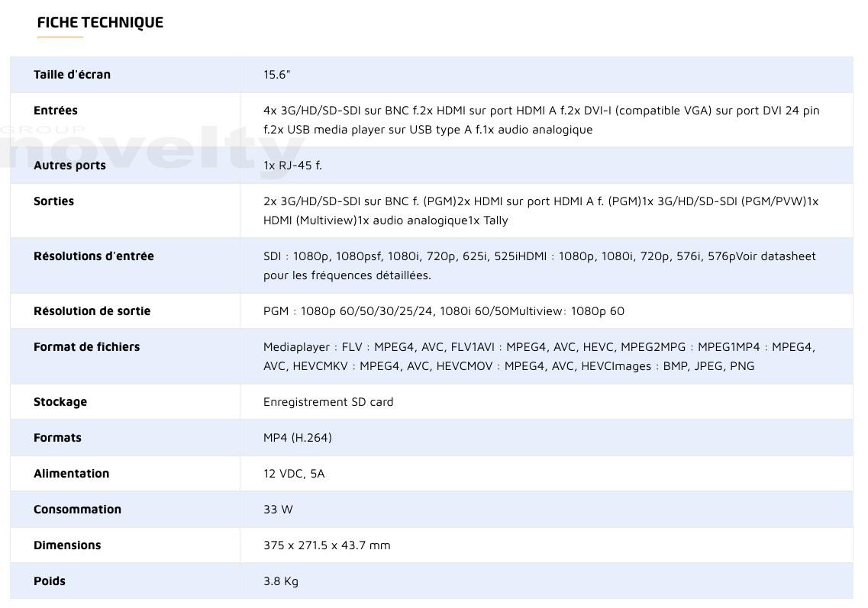Click the Novelty Group watermark logo
This screenshot has height=608, width=868.
[x=145, y=147]
